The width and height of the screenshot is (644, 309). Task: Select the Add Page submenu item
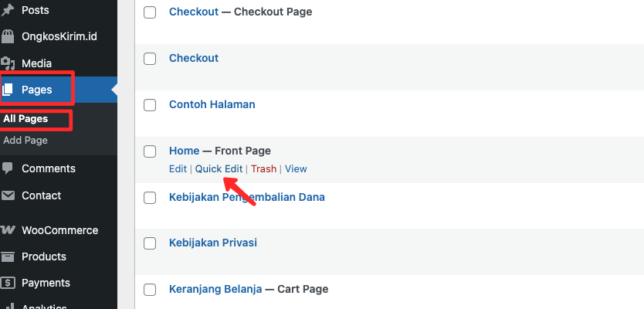25,140
